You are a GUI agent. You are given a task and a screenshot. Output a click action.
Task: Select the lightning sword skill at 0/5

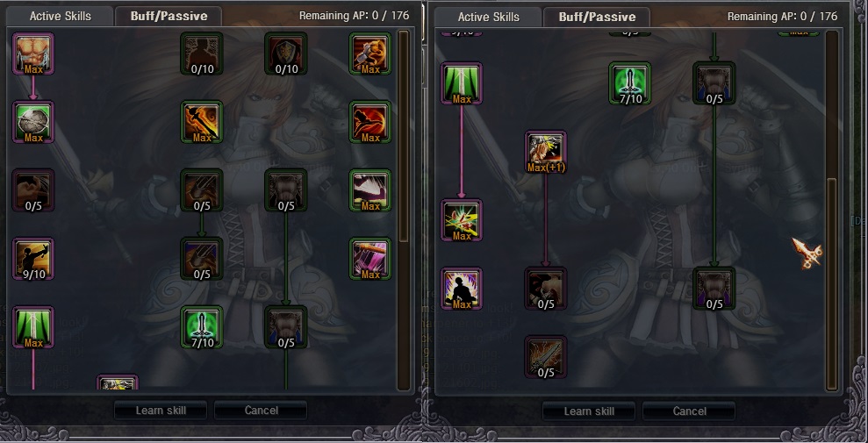pyautogui.click(x=546, y=357)
